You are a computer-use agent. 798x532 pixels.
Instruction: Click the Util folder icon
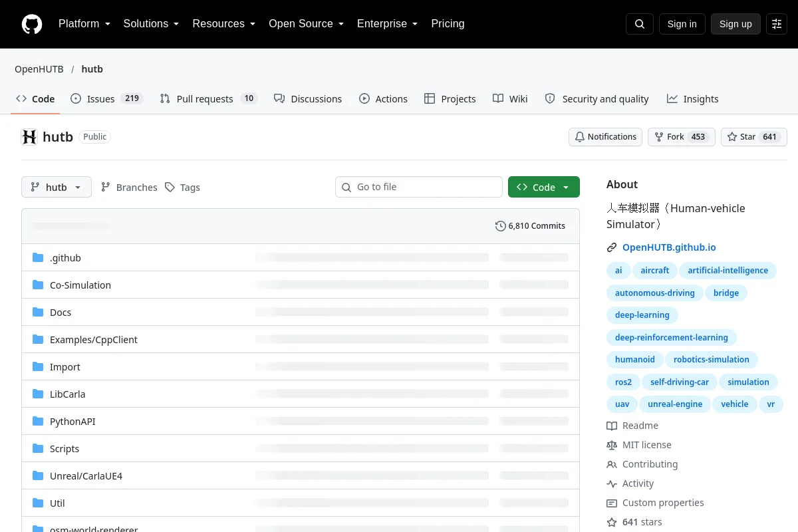[38, 503]
